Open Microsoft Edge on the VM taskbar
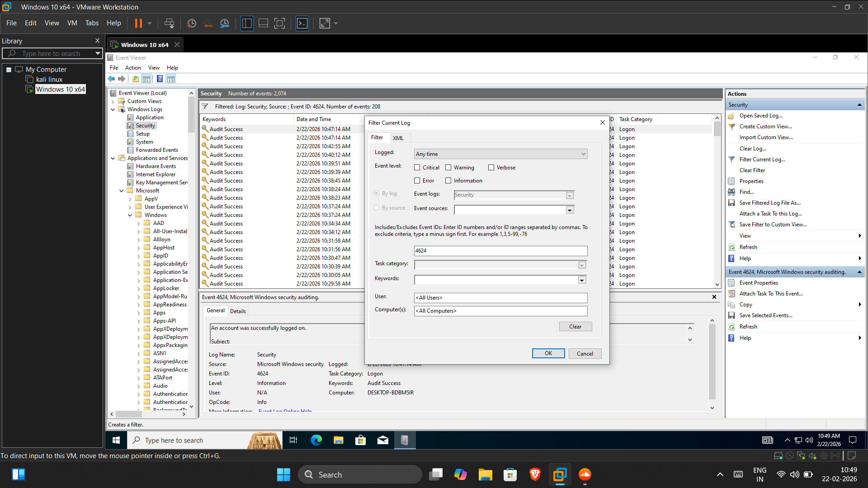The width and height of the screenshot is (868, 488). (316, 440)
